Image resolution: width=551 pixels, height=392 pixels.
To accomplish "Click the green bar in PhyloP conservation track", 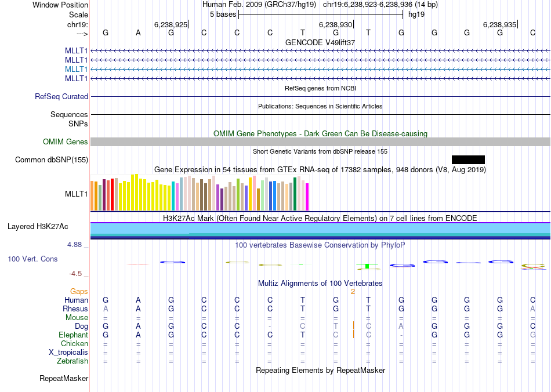I will point(367,267).
